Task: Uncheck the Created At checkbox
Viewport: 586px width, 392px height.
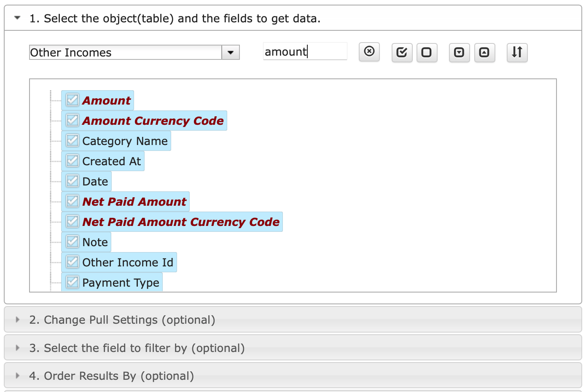Action: point(73,161)
